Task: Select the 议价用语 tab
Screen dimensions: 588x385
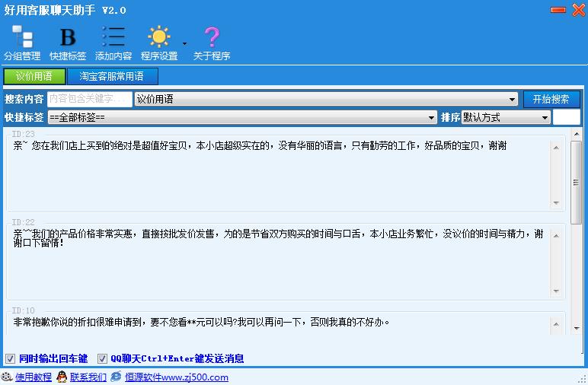Action: click(34, 76)
